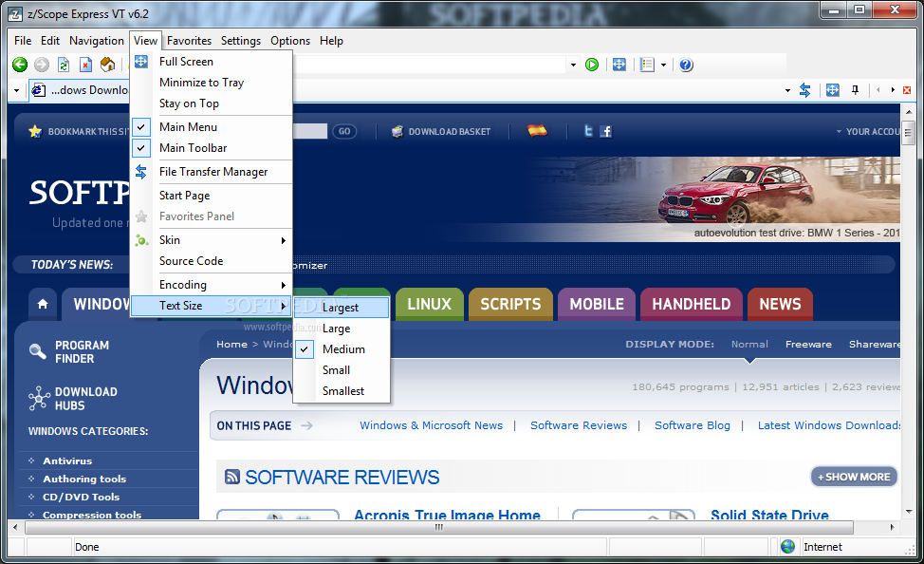The height and width of the screenshot is (564, 924).
Task: Select Smallest text size
Action: [x=342, y=391]
